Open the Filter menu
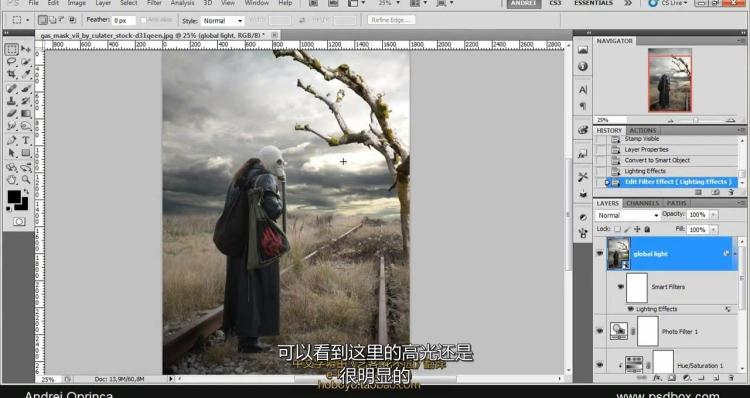Viewport: 750px width, 398px height. pos(154,3)
